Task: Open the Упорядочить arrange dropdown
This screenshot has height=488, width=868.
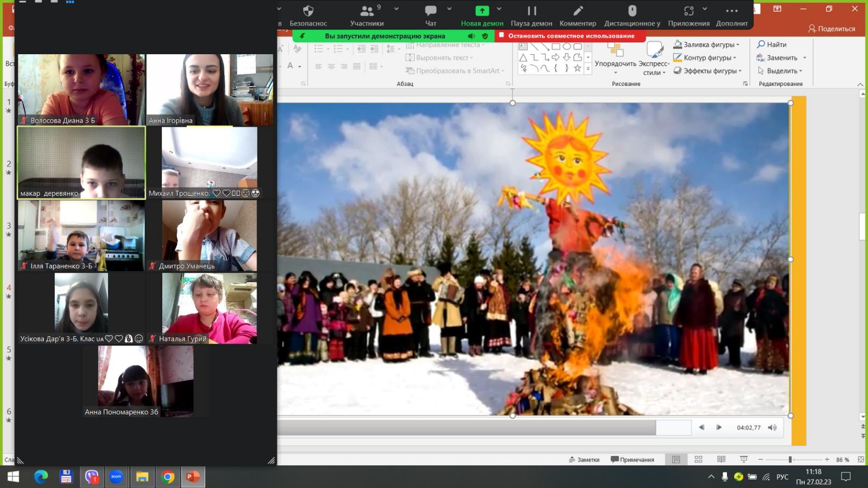Action: pos(615,59)
